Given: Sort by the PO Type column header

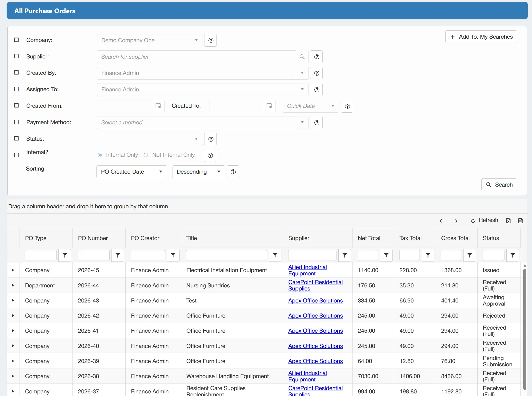Looking at the screenshot, I should coord(36,238).
